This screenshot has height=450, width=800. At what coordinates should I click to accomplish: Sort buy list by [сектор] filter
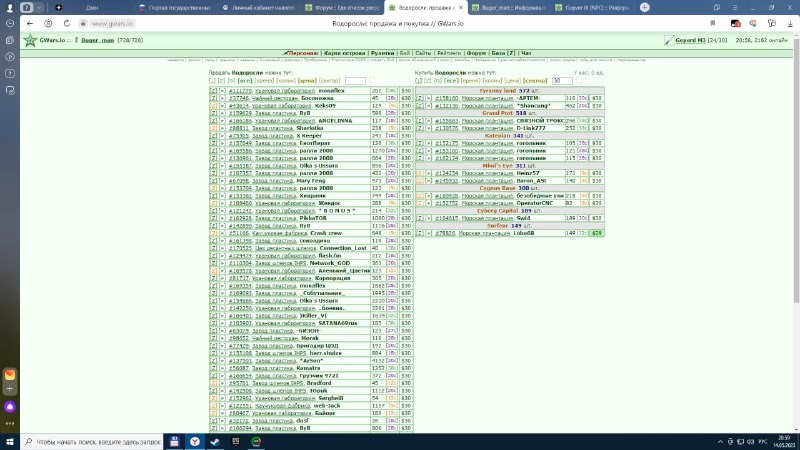[535, 81]
